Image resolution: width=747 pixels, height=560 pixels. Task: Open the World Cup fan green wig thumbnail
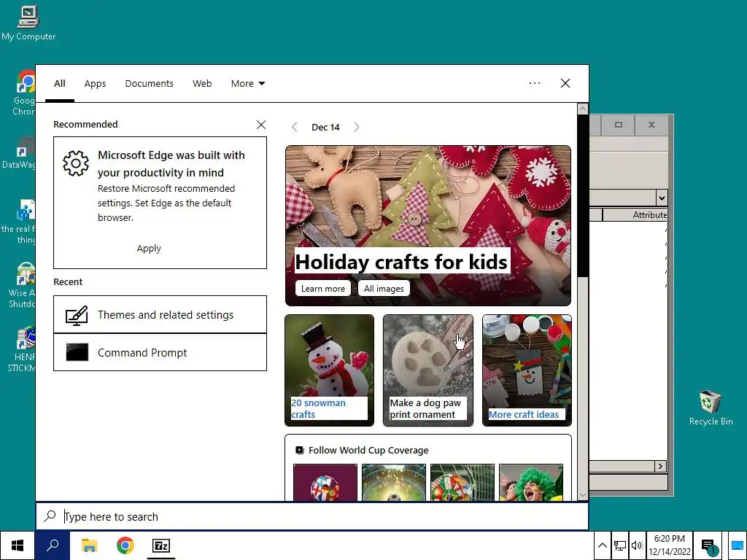point(531,483)
